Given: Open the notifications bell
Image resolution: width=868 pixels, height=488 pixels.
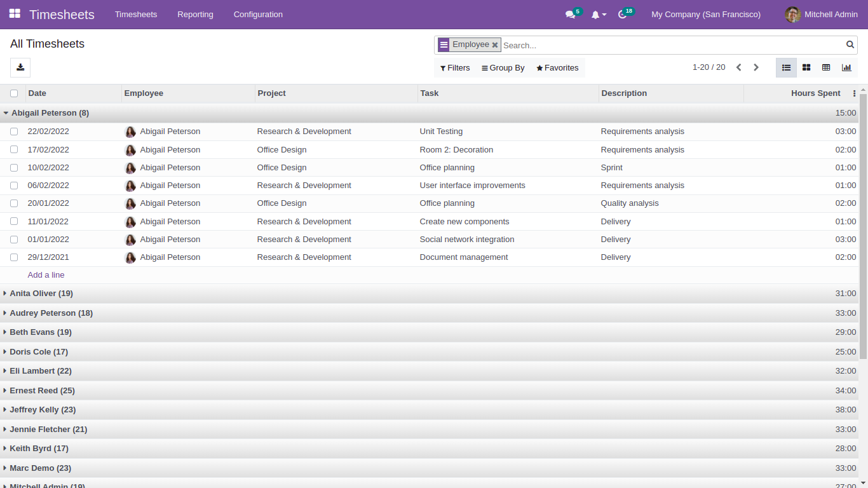Looking at the screenshot, I should 596,14.
